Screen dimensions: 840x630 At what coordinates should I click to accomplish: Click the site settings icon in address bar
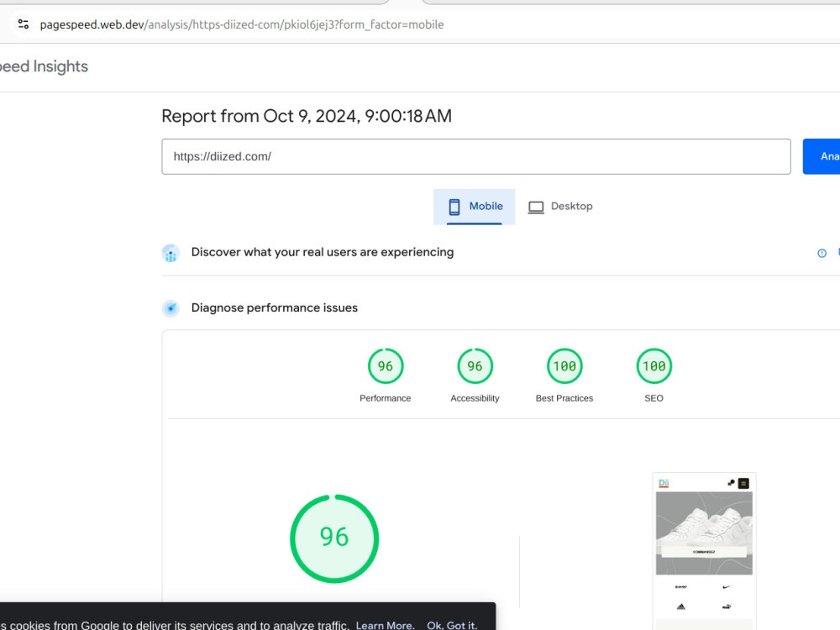pos(23,24)
